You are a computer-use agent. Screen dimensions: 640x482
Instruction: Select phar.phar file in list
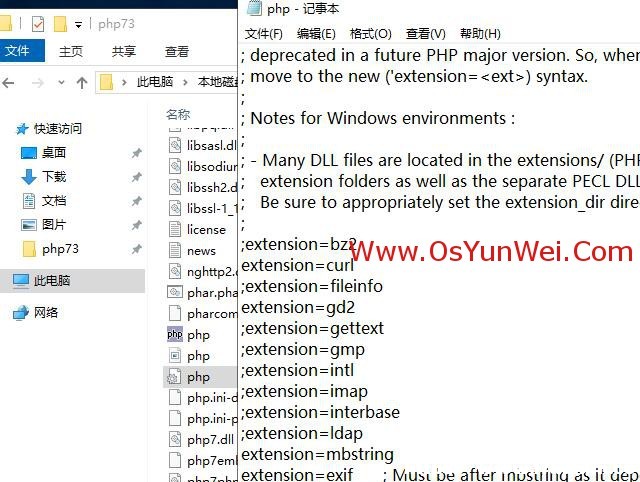202,293
